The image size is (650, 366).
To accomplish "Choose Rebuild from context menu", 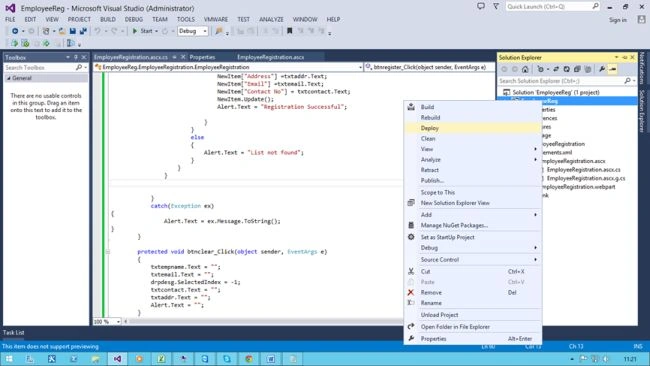I will pos(473,118).
